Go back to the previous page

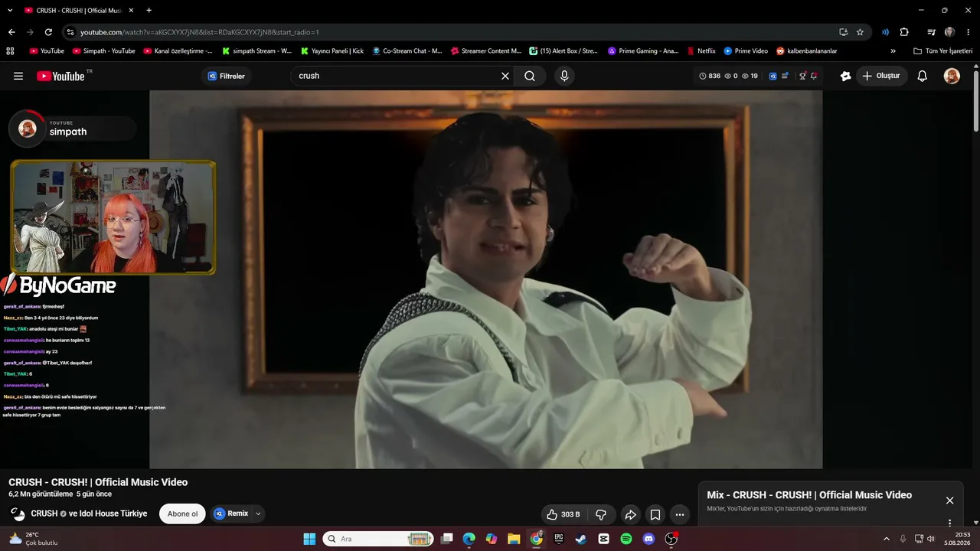(x=11, y=32)
